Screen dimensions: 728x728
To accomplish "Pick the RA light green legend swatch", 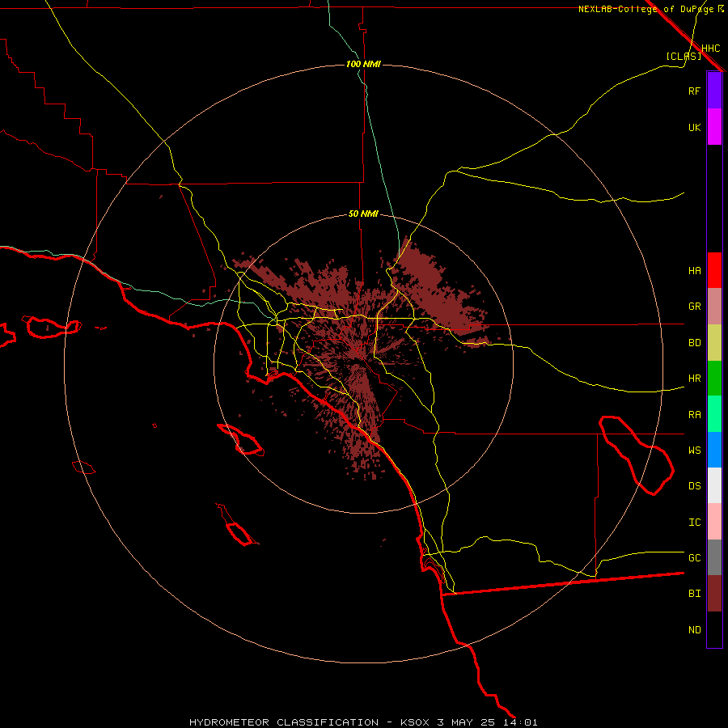I will tap(714, 414).
